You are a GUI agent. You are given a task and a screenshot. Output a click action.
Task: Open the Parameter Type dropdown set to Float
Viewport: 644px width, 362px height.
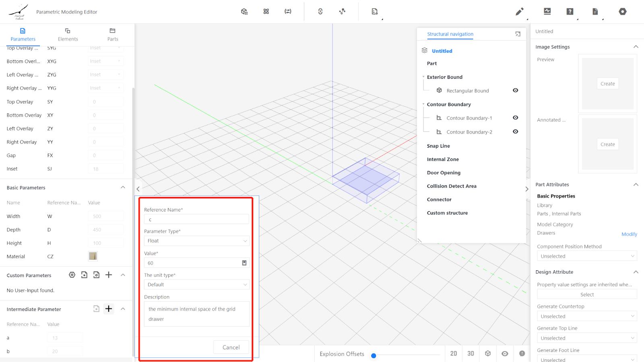[196, 241]
